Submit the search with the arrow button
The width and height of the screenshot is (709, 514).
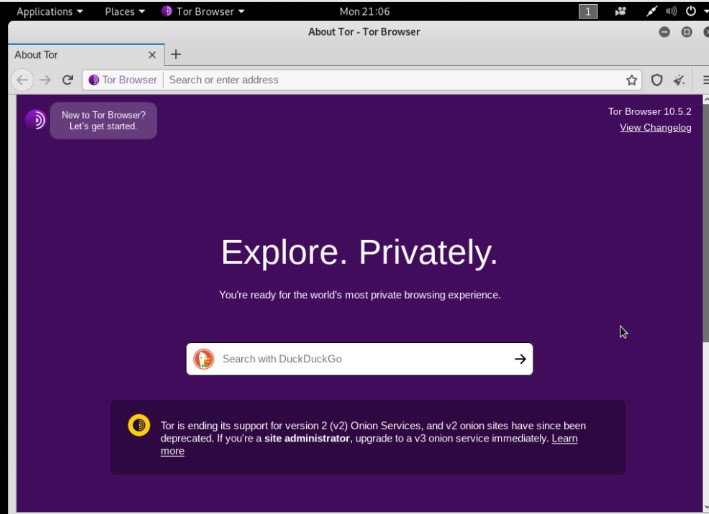click(520, 359)
